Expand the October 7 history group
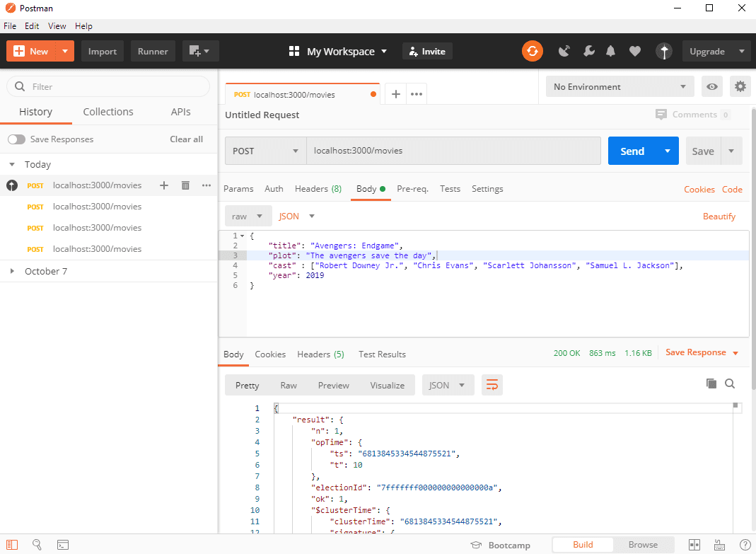Image resolution: width=756 pixels, height=554 pixels. point(12,271)
